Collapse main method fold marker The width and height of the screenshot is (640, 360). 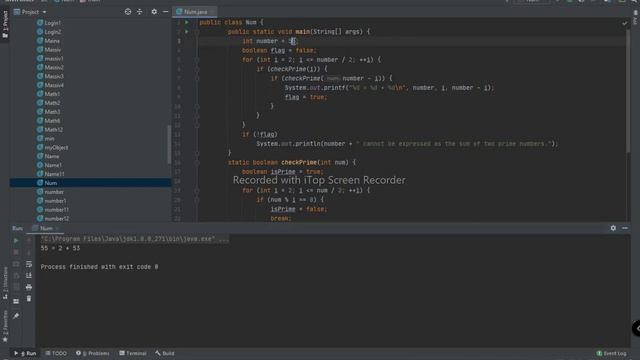197,31
